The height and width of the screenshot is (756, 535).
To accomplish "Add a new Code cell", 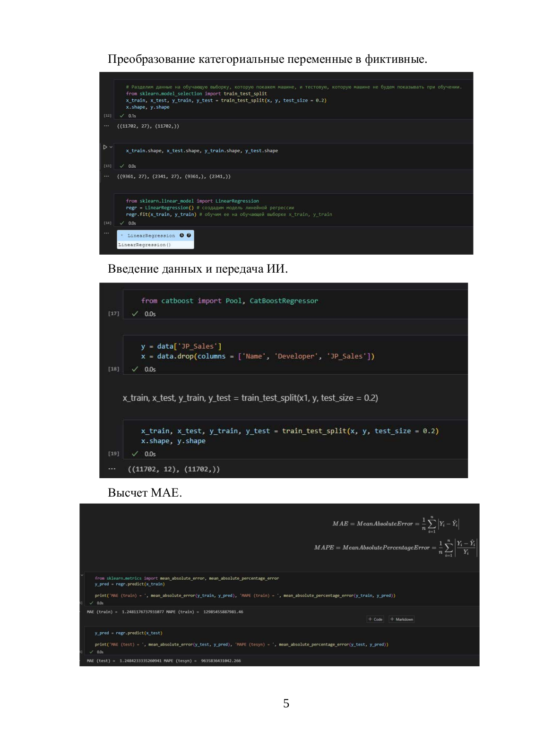I will click(375, 619).
